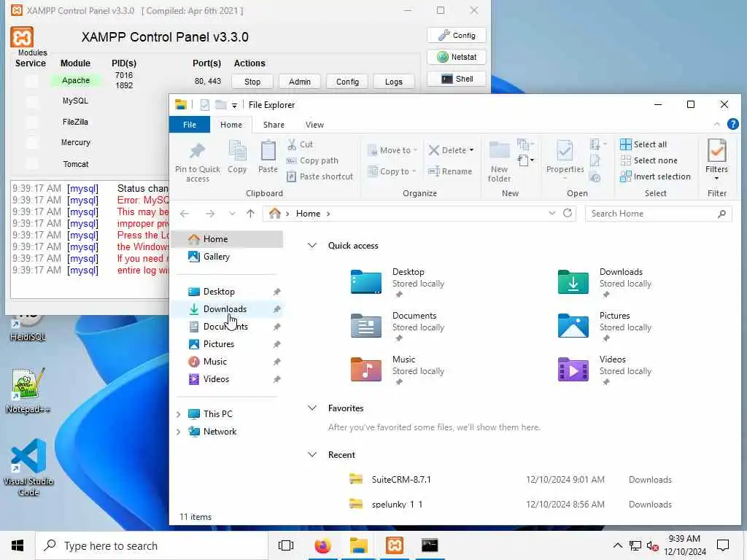Screen dimensions: 747x560
Task: Click the Paste ribbon icon
Action: tap(268, 156)
